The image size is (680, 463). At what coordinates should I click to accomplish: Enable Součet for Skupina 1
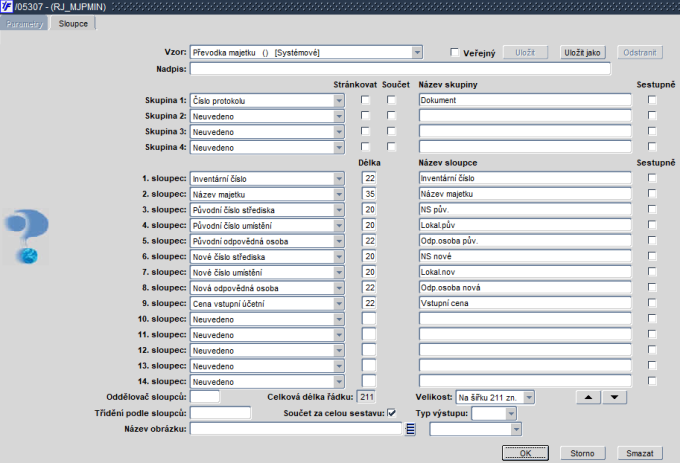click(x=391, y=100)
